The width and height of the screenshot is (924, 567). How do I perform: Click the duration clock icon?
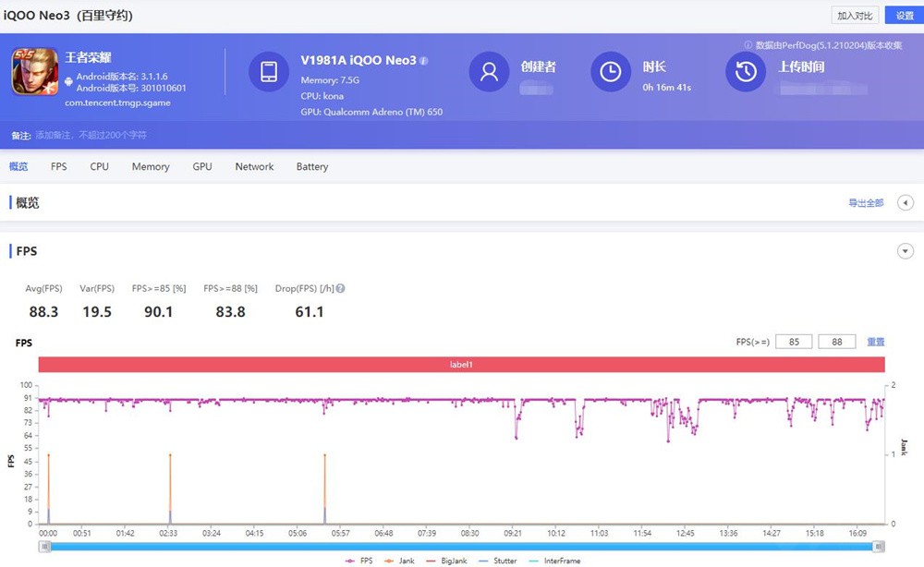tap(611, 72)
